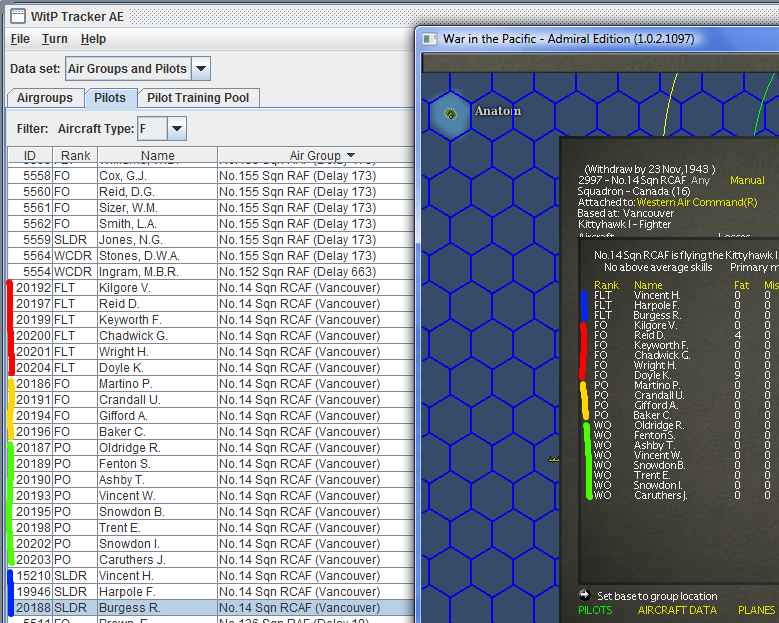Select row Reid, D.G. in tracker
Screen dimensions: 779x623
click(x=211, y=192)
